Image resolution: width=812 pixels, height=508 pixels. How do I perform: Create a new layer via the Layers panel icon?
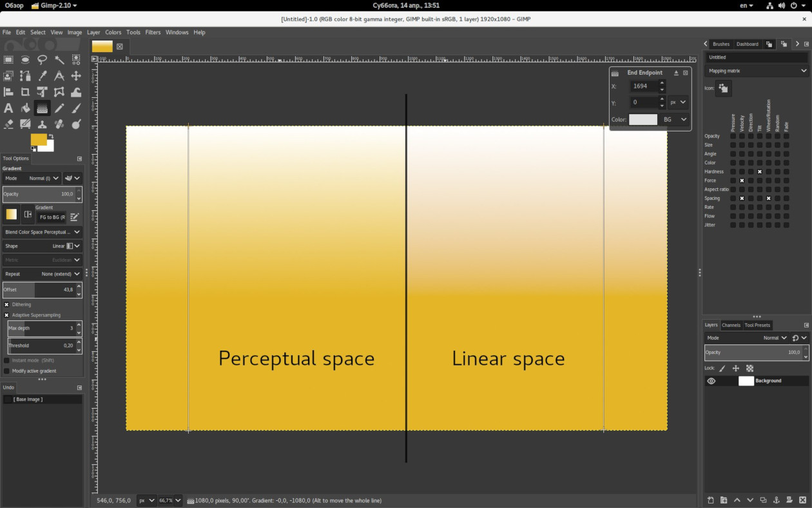709,500
